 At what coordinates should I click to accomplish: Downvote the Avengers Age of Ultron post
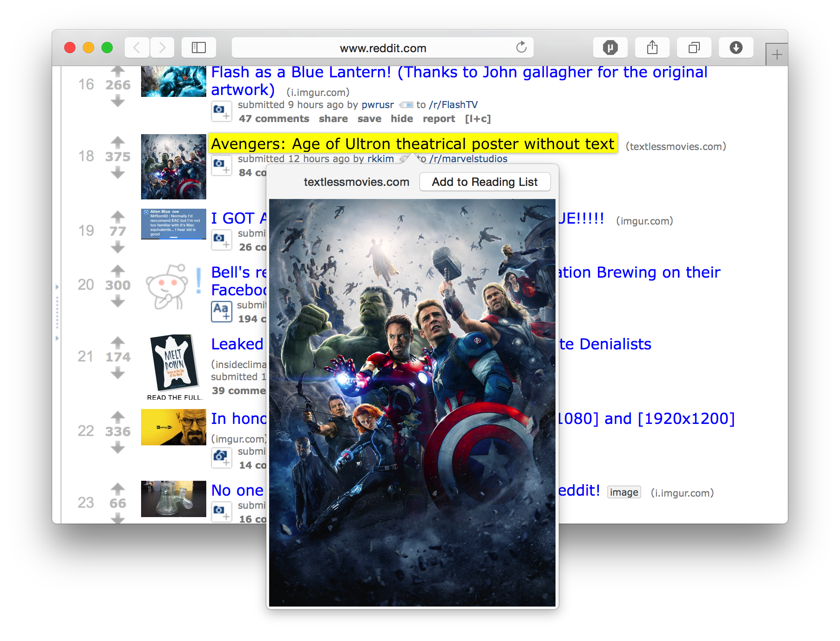point(118,173)
